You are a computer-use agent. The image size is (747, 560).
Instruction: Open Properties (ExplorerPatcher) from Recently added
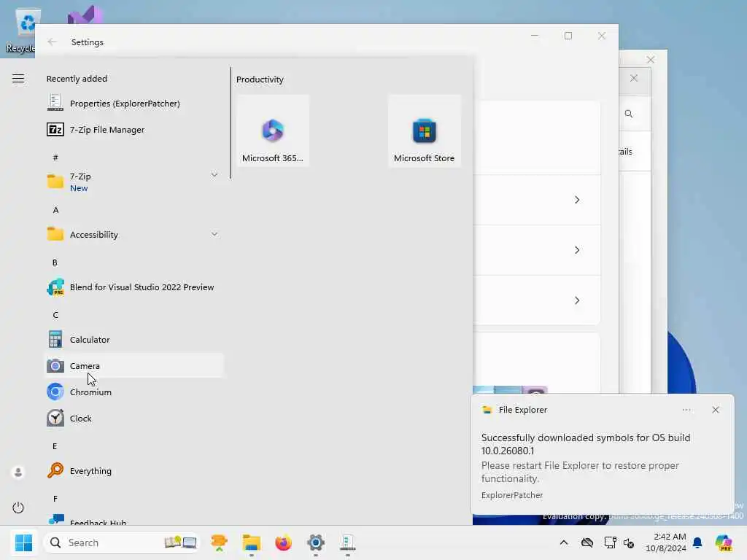(x=134, y=104)
